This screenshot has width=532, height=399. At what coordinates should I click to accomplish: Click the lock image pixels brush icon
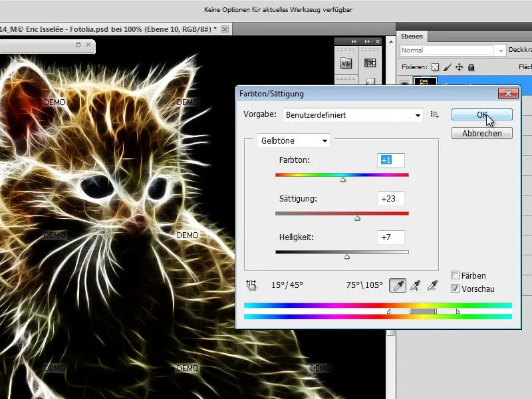click(447, 67)
